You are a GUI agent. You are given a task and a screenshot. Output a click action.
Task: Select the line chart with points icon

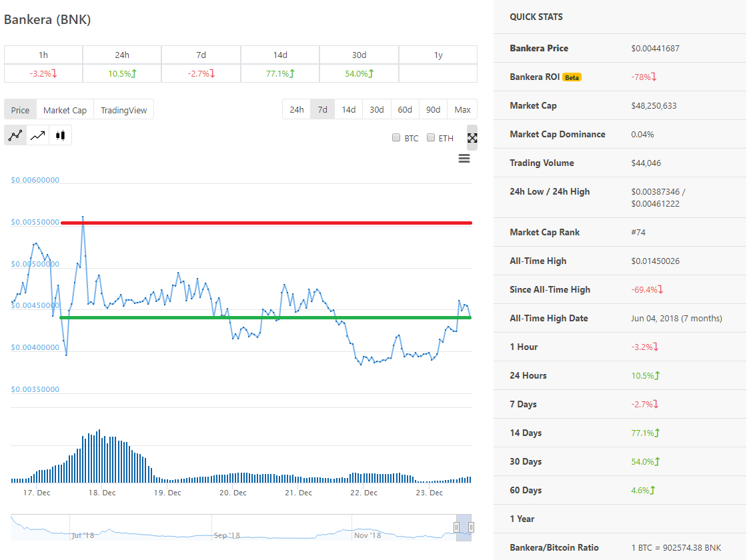(x=16, y=135)
